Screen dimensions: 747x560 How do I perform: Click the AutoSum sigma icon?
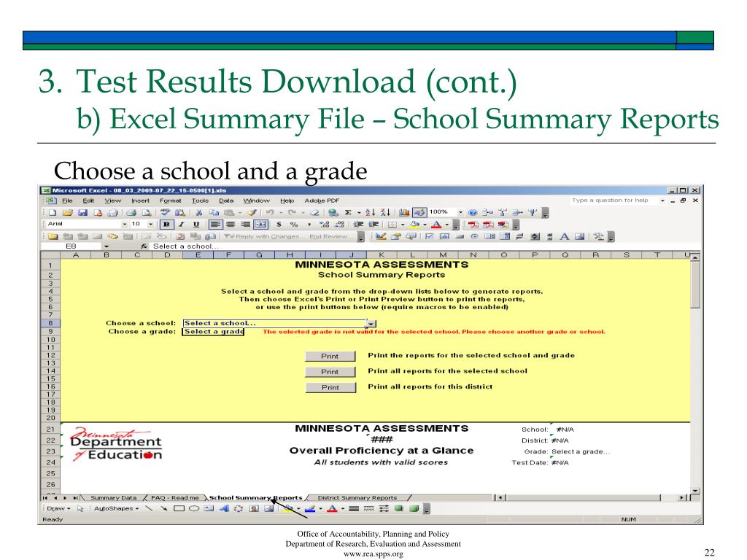(348, 212)
